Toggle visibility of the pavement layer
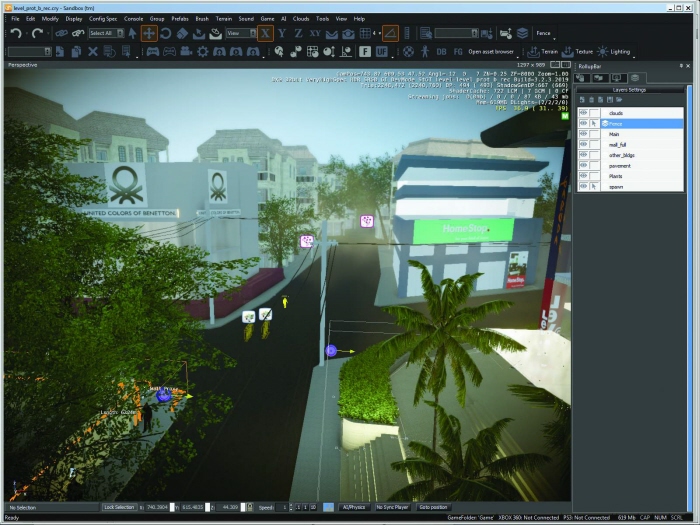The height and width of the screenshot is (525, 700). (583, 166)
